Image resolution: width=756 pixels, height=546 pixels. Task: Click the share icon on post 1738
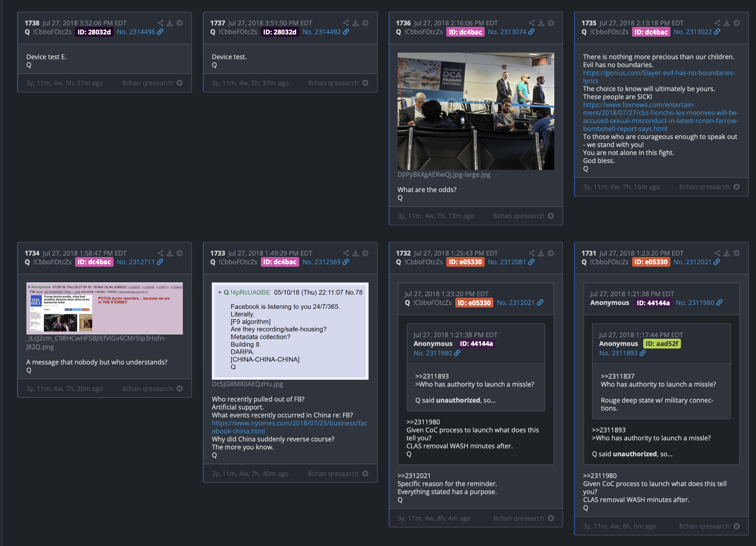(160, 23)
